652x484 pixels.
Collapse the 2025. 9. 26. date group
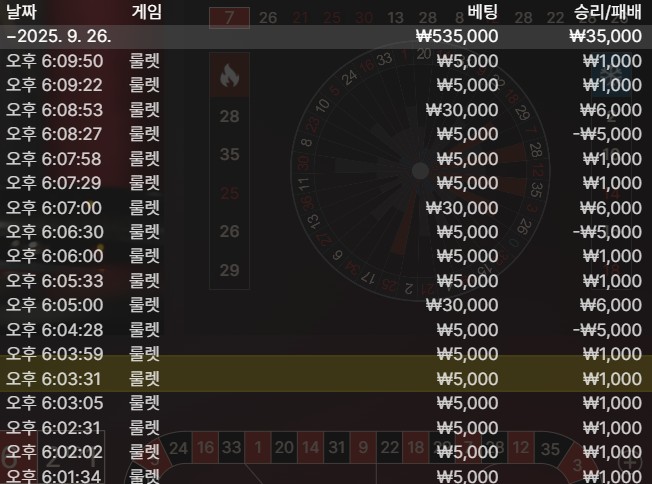point(326,37)
